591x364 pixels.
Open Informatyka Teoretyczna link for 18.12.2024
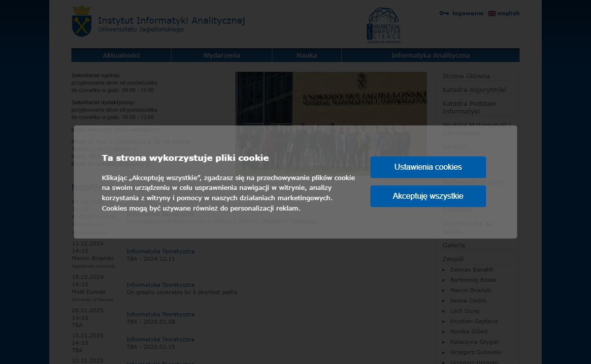tap(160, 285)
